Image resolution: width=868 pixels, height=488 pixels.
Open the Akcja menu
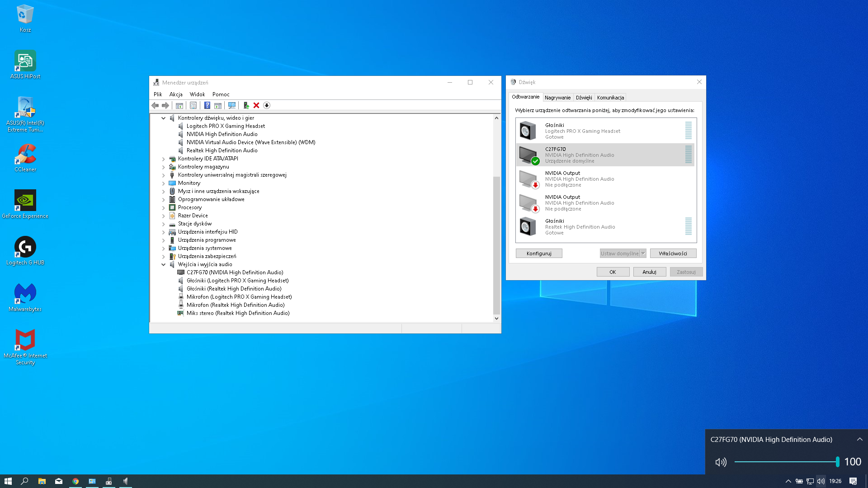(176, 94)
